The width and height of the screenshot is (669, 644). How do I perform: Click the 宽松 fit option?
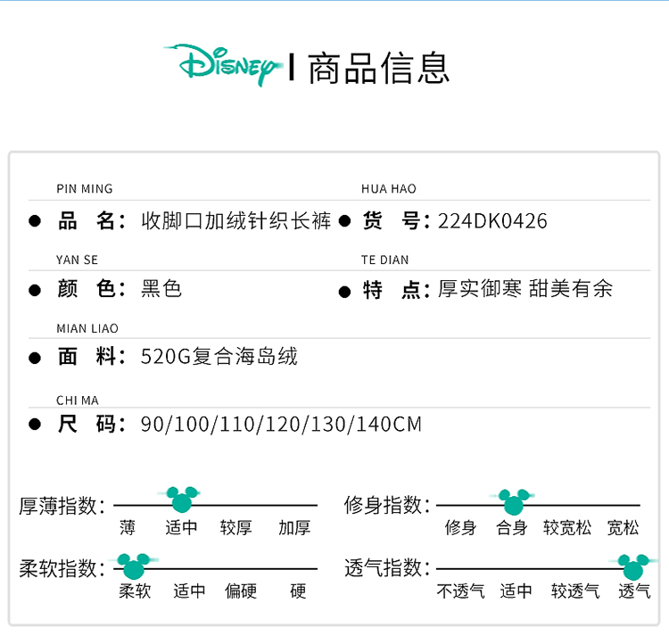click(x=624, y=528)
